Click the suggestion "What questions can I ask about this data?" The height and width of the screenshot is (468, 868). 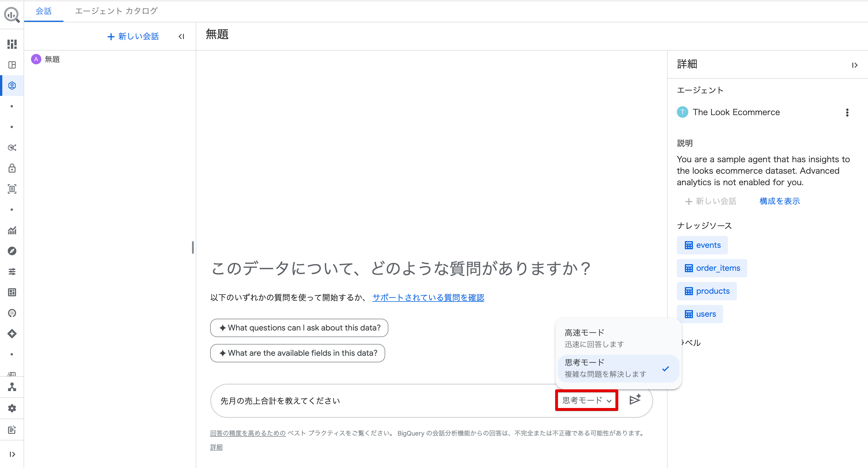(x=299, y=328)
